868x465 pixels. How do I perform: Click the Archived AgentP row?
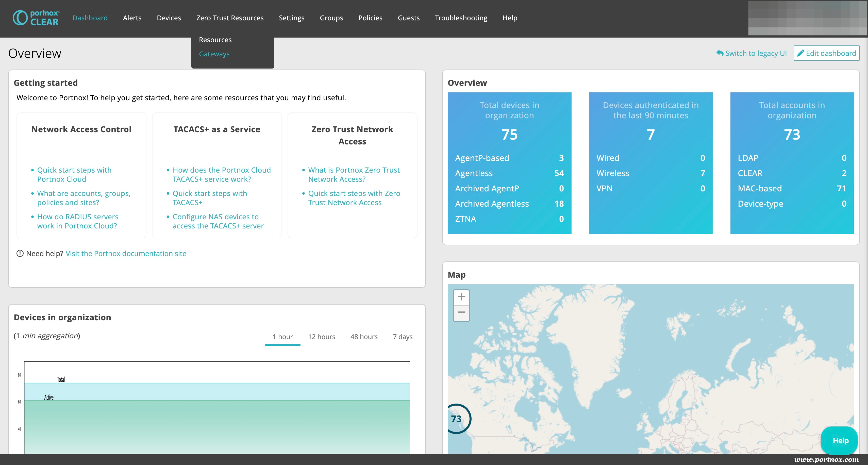click(x=509, y=188)
